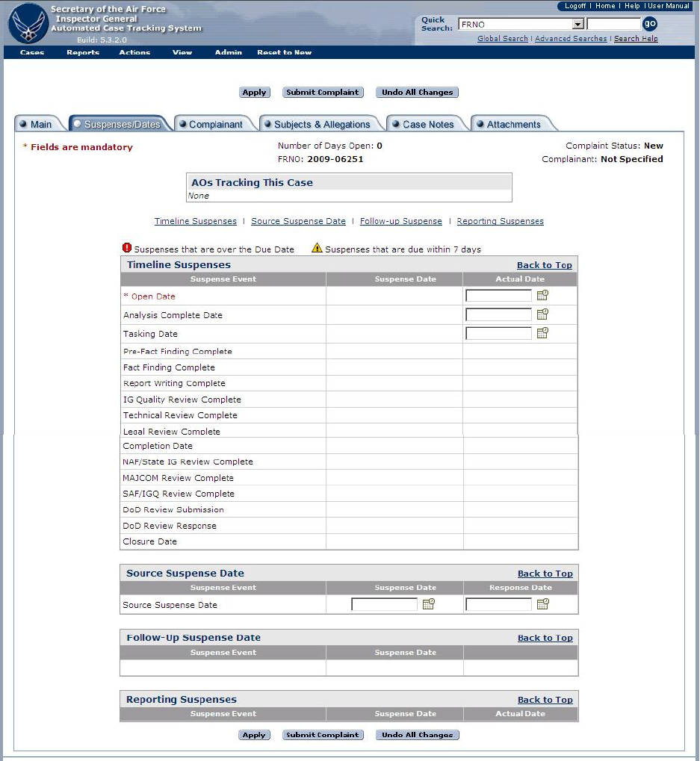Open calendar for Source Suspense Date suspense column

(428, 603)
